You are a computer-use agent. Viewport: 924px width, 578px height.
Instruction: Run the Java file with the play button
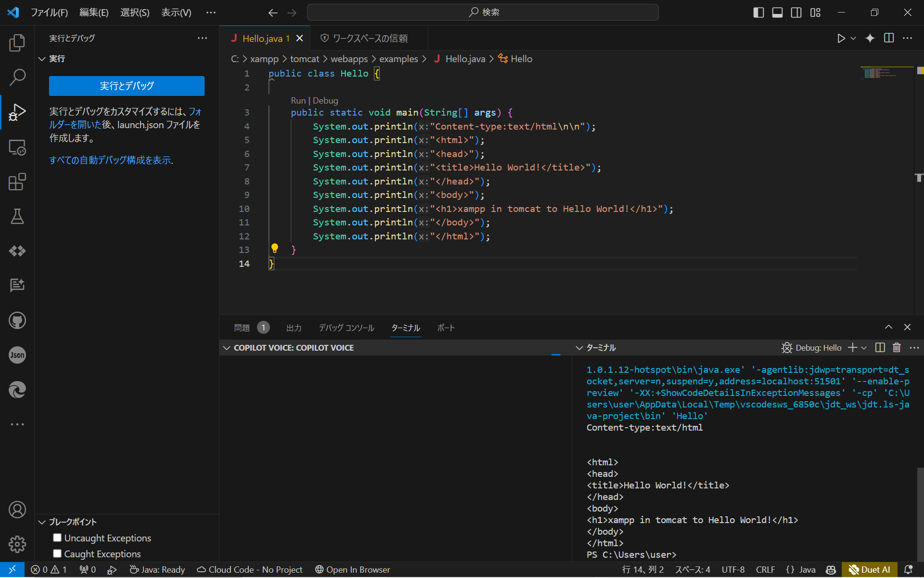(841, 38)
